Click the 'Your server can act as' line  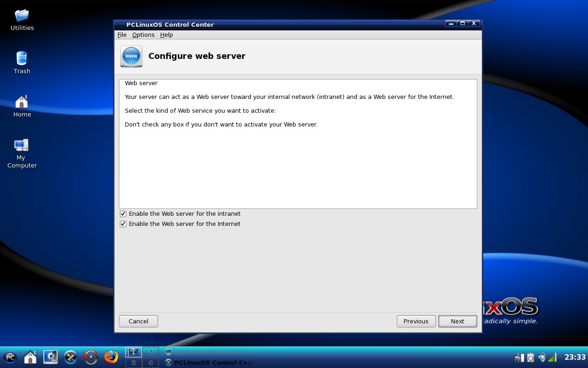pos(289,97)
